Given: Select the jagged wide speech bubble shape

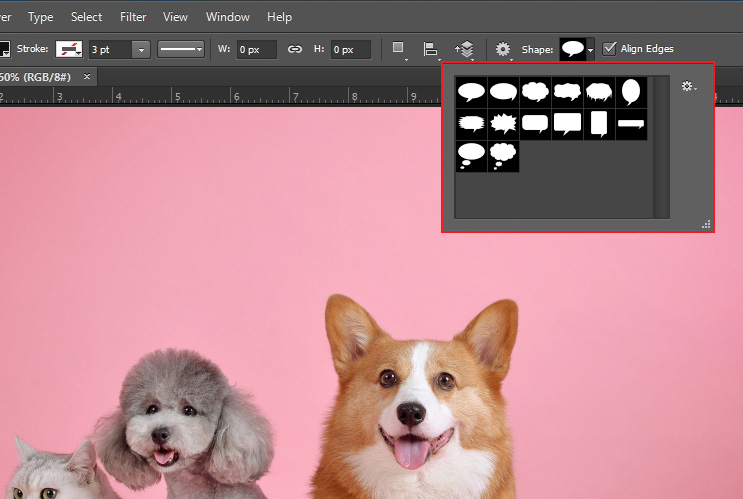Looking at the screenshot, I should [x=471, y=124].
